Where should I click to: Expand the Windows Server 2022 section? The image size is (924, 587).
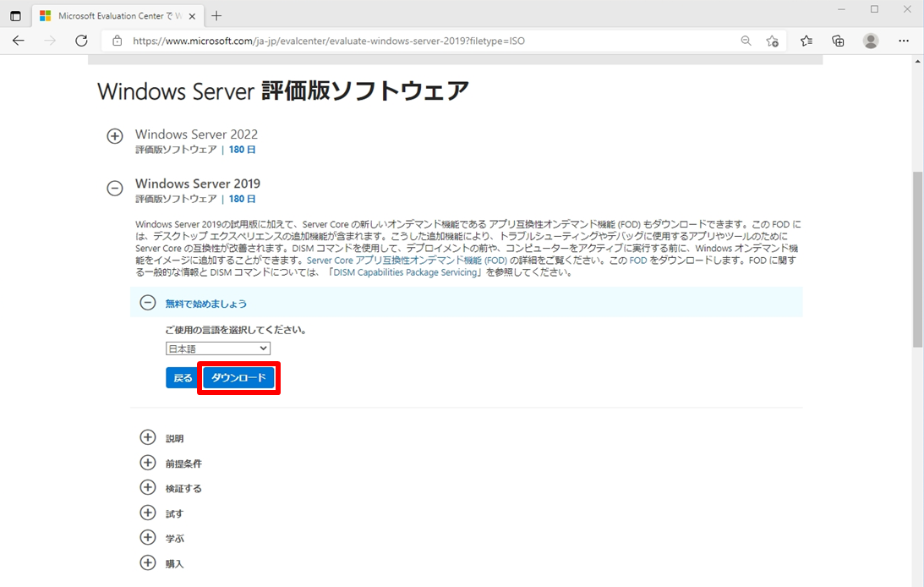[x=115, y=136]
